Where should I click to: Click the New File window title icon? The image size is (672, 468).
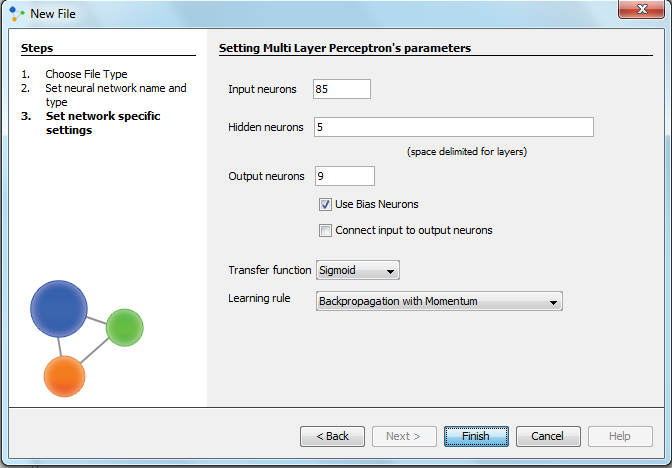click(17, 14)
